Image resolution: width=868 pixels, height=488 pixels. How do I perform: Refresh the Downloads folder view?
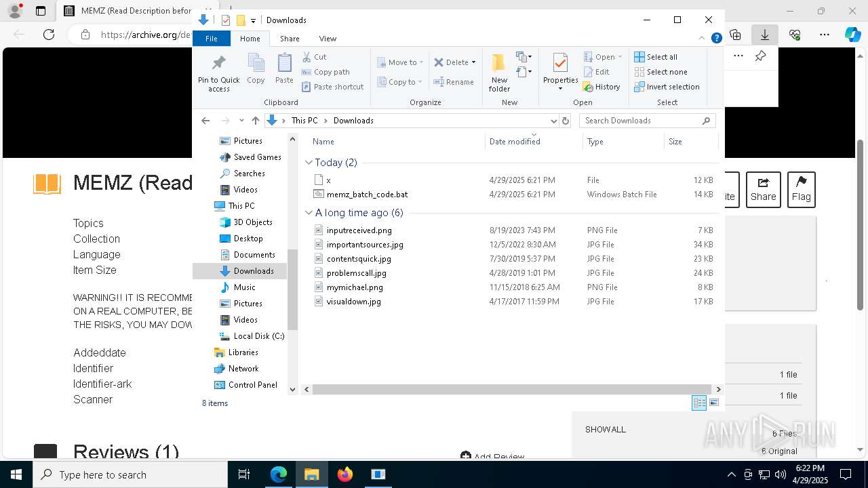point(566,121)
